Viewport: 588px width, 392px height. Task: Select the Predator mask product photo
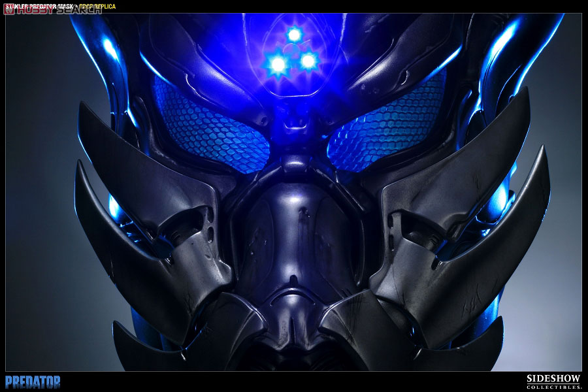293,193
